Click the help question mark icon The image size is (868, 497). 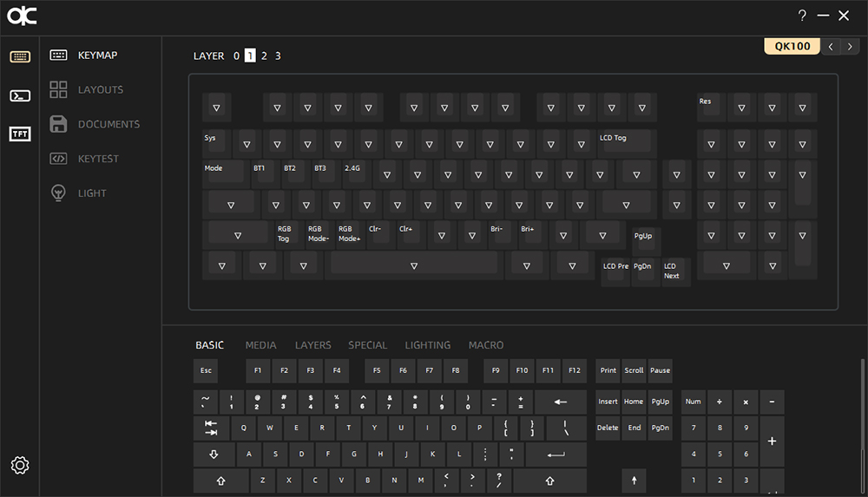(802, 16)
